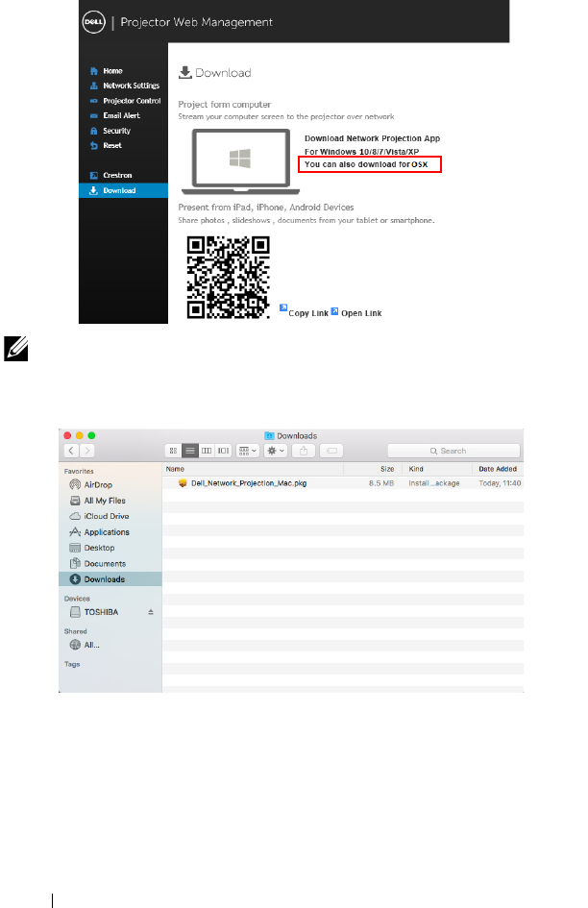Select Desktop in Finder sidebar
This screenshot has height=908, width=588.
[x=110, y=548]
